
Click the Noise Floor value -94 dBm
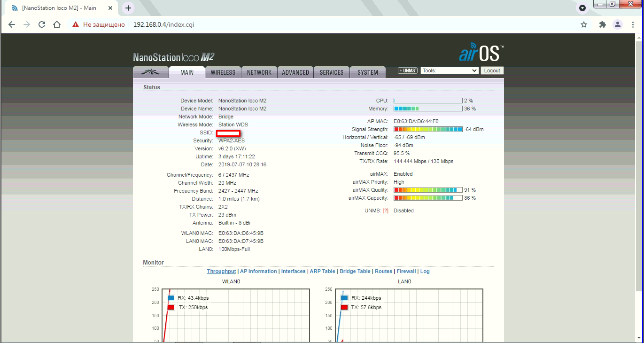[403, 145]
